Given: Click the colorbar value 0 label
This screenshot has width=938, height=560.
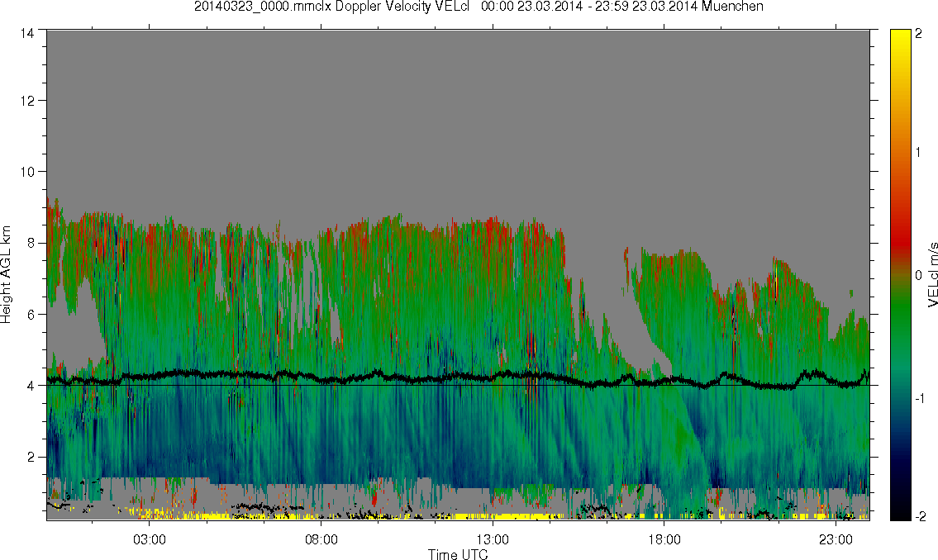Looking at the screenshot, I should (x=918, y=275).
